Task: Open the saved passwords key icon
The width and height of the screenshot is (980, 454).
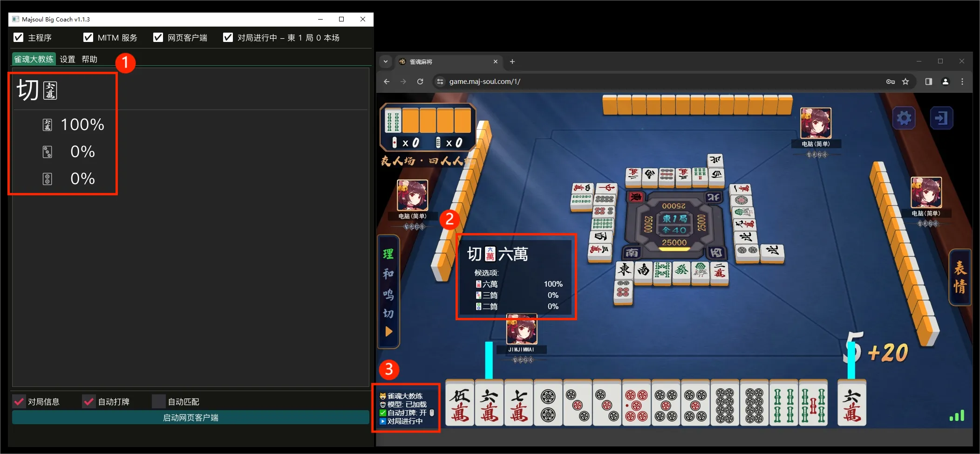Action: (x=891, y=82)
